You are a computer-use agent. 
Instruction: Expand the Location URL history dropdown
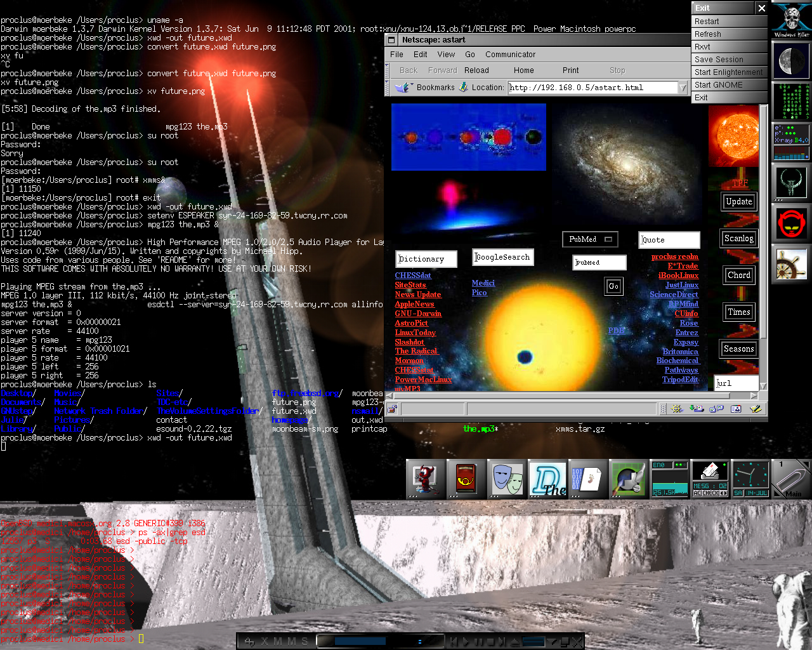click(683, 88)
